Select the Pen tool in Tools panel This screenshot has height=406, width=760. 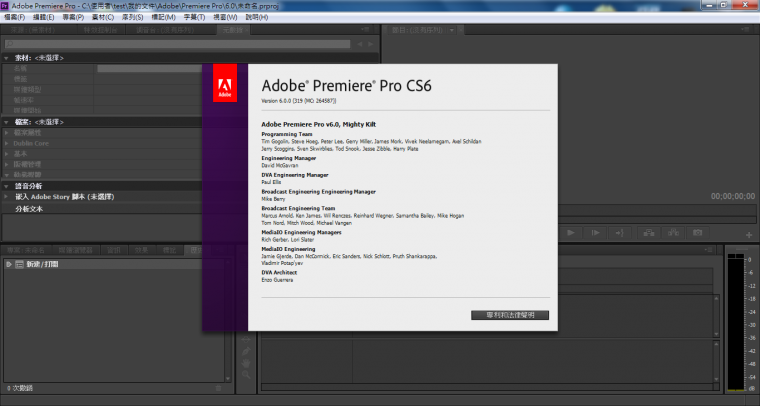(246, 351)
